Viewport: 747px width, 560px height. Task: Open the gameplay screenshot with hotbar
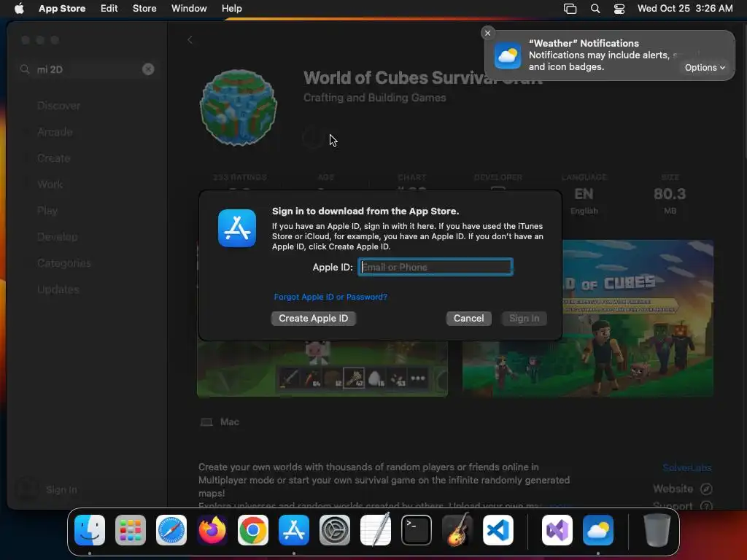coord(322,369)
